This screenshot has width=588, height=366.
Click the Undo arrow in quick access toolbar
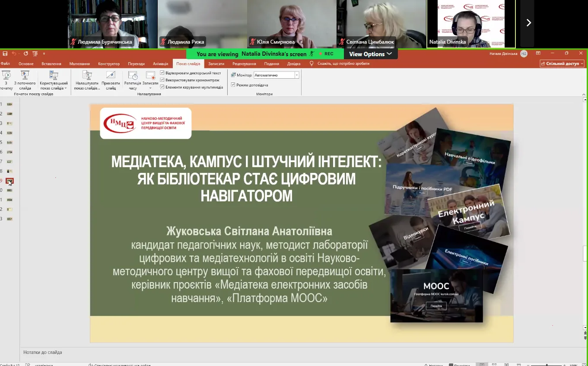coord(14,54)
